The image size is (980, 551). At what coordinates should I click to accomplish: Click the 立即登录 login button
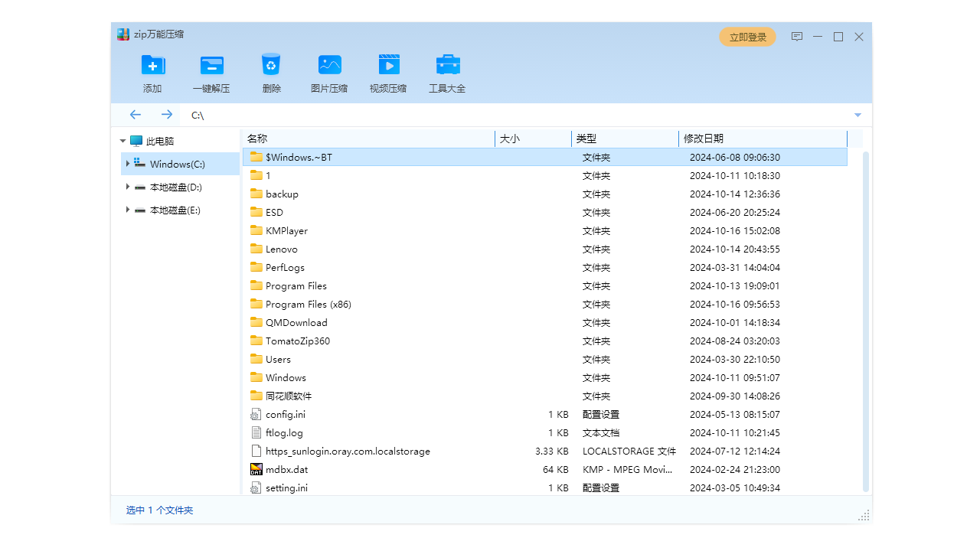point(747,36)
